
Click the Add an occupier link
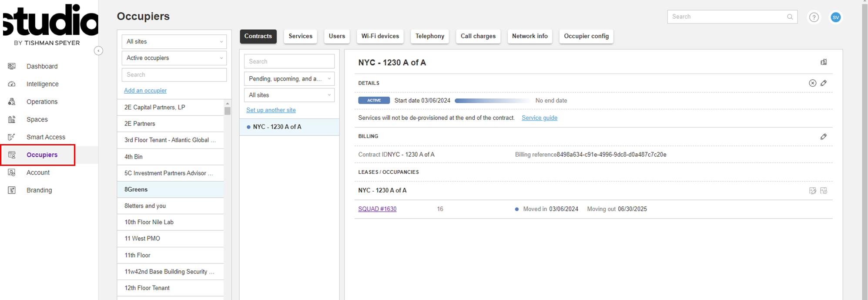pyautogui.click(x=145, y=91)
